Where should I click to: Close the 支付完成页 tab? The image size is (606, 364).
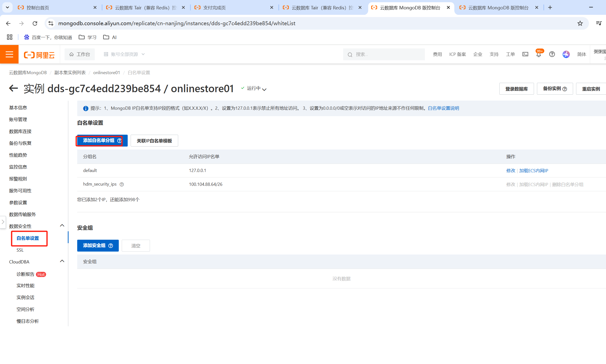271,7
